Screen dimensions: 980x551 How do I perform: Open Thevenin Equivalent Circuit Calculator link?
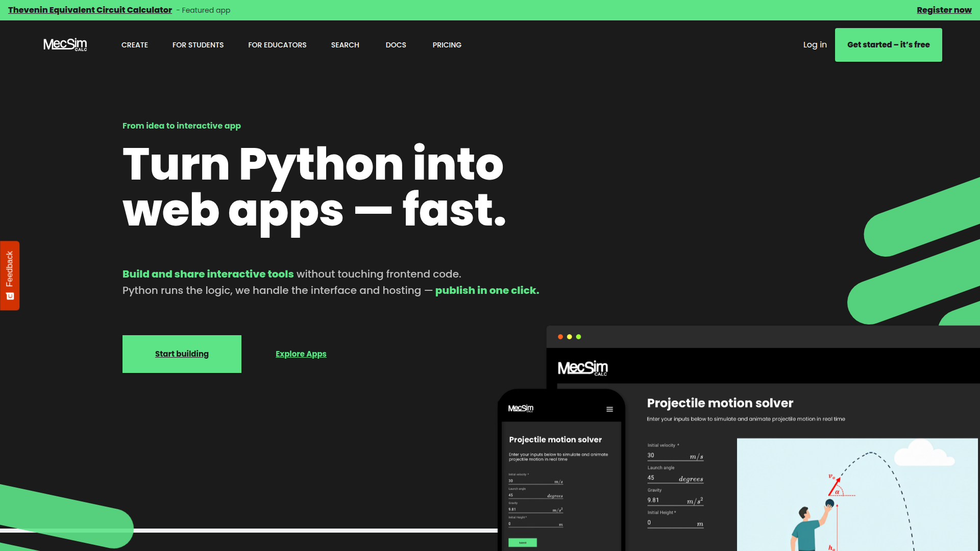(x=90, y=10)
